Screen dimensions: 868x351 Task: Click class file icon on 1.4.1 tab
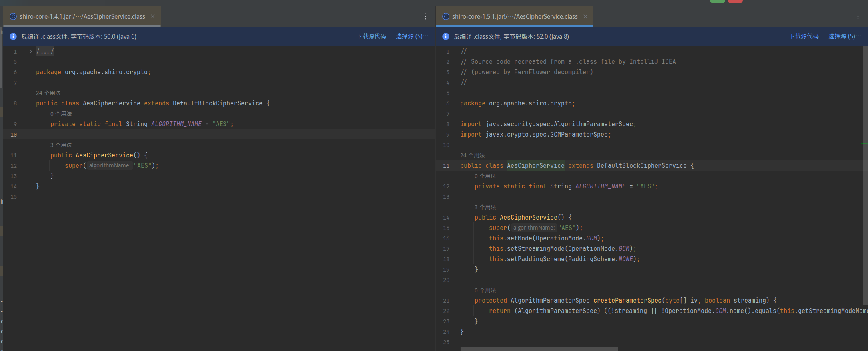coord(13,16)
